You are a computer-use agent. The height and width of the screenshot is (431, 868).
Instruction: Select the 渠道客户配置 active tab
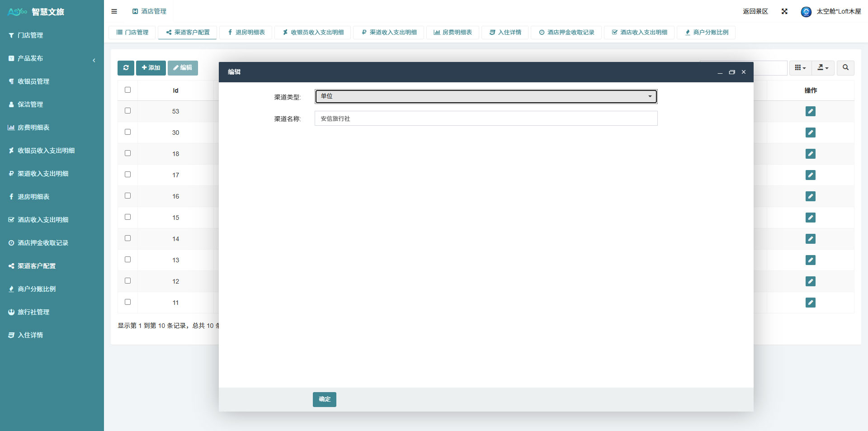click(x=187, y=33)
